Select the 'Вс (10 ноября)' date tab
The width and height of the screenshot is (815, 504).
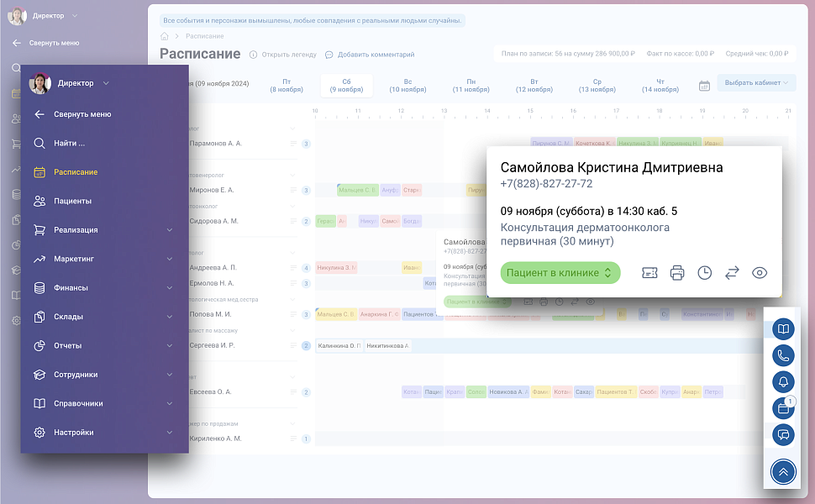(x=407, y=86)
